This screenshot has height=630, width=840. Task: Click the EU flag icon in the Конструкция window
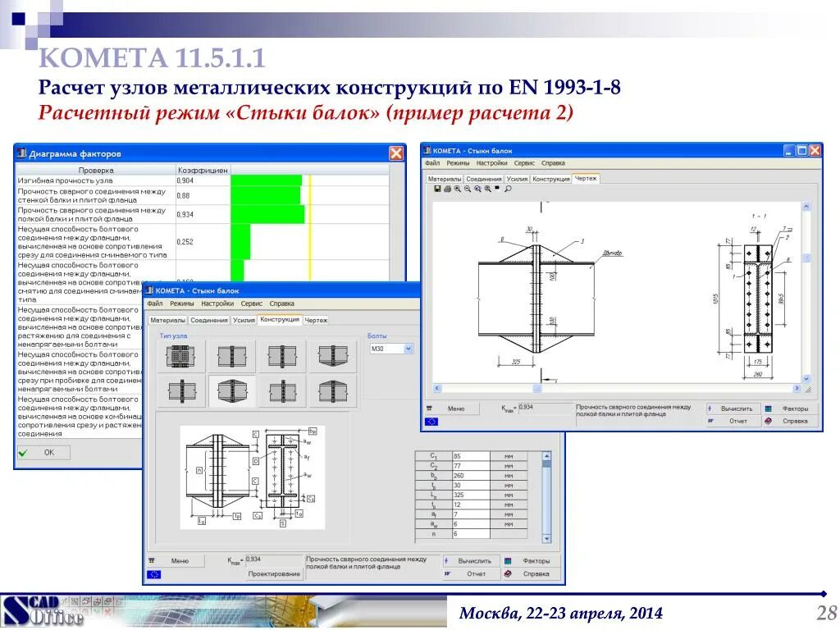pyautogui.click(x=153, y=574)
